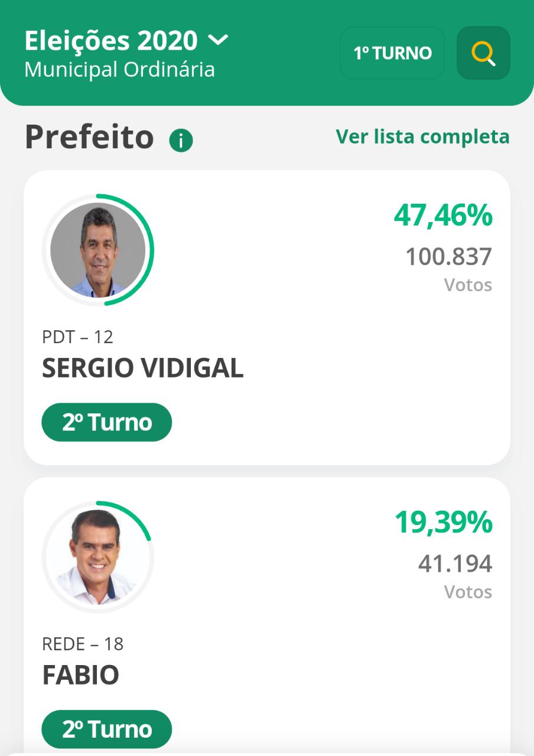
Task: Open the SERGIO VIDIGAL candidate name
Action: tap(142, 369)
